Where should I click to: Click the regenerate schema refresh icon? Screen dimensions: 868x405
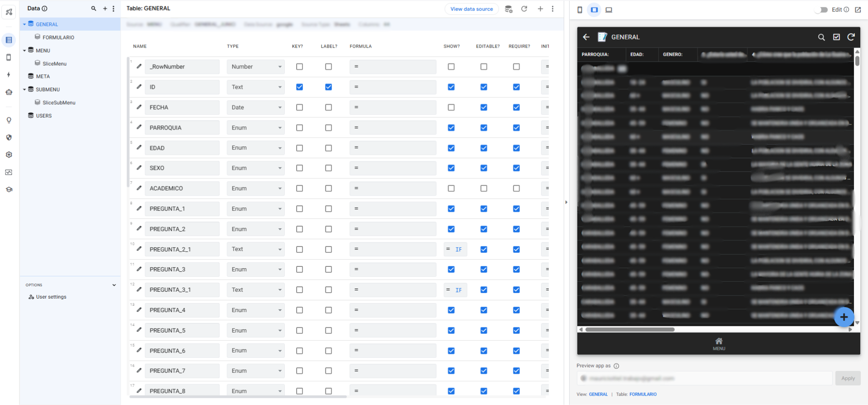coord(524,9)
